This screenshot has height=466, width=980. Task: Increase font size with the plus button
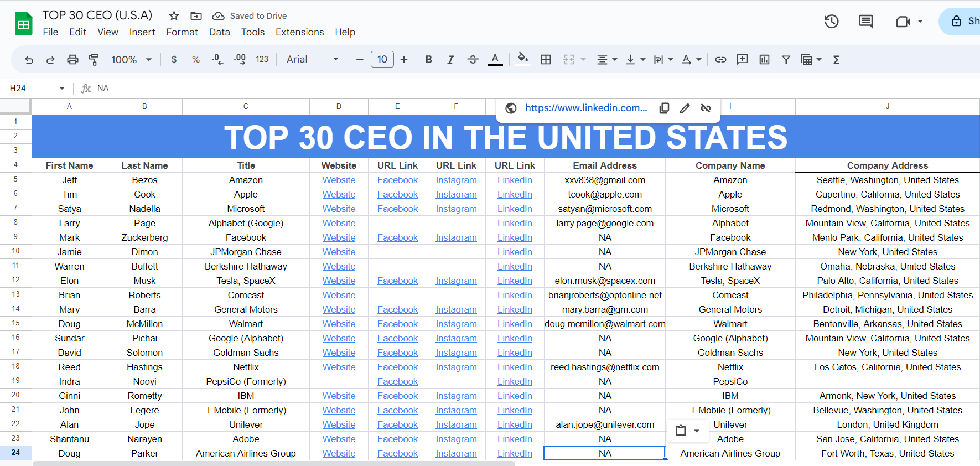click(x=404, y=59)
